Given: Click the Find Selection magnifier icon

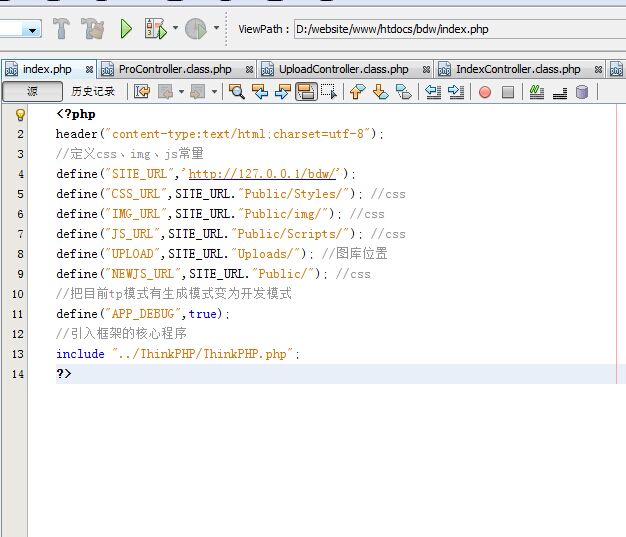Looking at the screenshot, I should click(237, 92).
